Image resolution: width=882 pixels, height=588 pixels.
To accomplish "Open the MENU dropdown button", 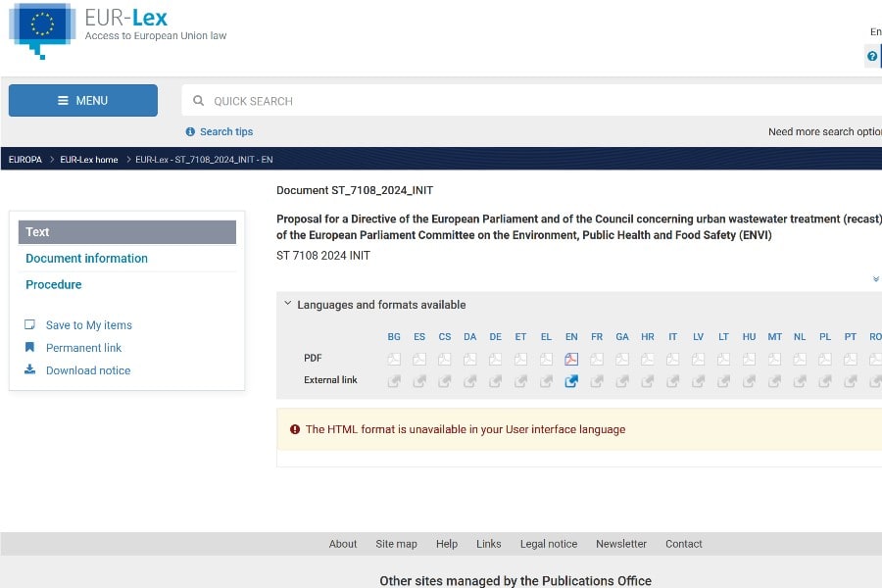I will point(83,101).
